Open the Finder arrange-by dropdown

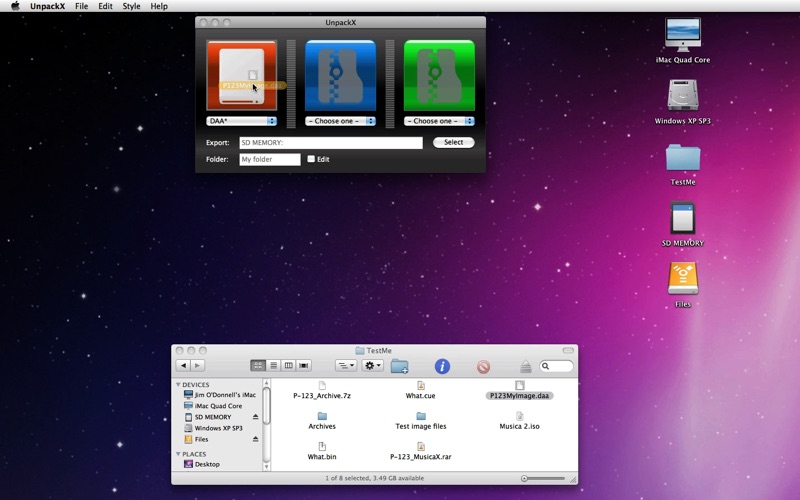click(x=346, y=365)
